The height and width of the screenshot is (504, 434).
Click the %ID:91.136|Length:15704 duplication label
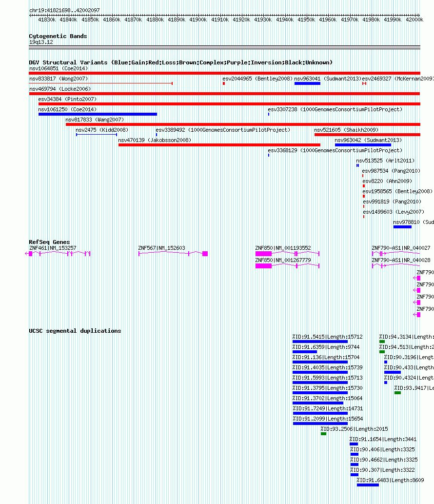[x=326, y=358]
